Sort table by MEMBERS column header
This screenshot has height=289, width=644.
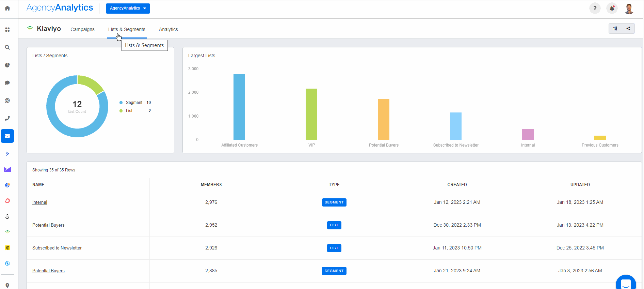tap(211, 185)
